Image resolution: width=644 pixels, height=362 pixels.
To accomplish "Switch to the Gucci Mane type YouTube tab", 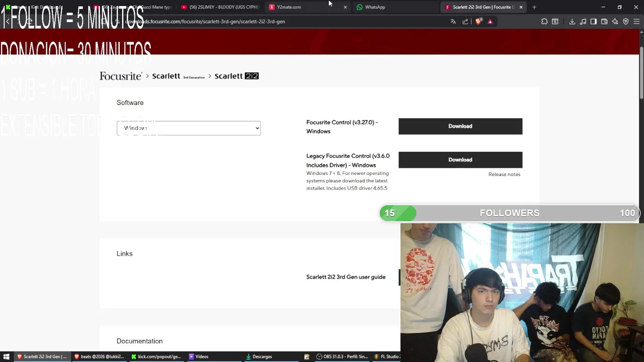I will [133, 7].
